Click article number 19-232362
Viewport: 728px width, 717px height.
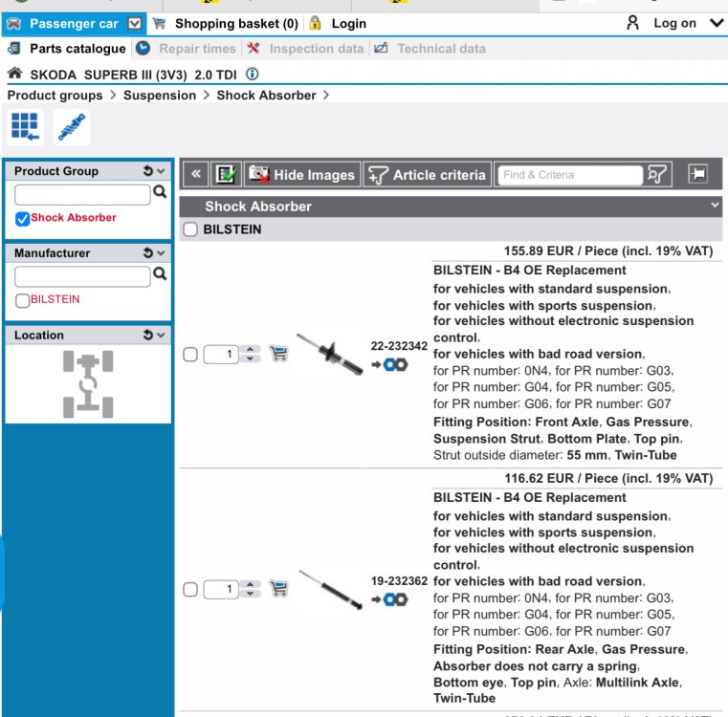point(399,581)
